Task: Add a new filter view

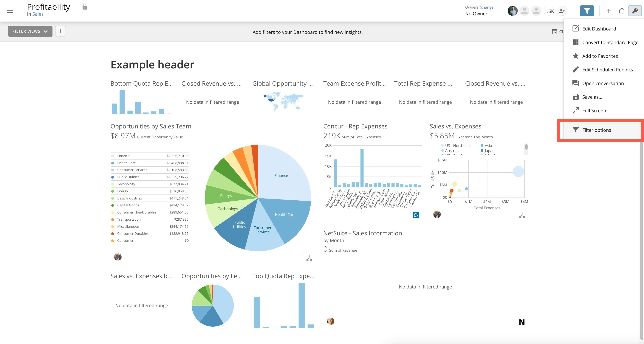Action: 60,31
